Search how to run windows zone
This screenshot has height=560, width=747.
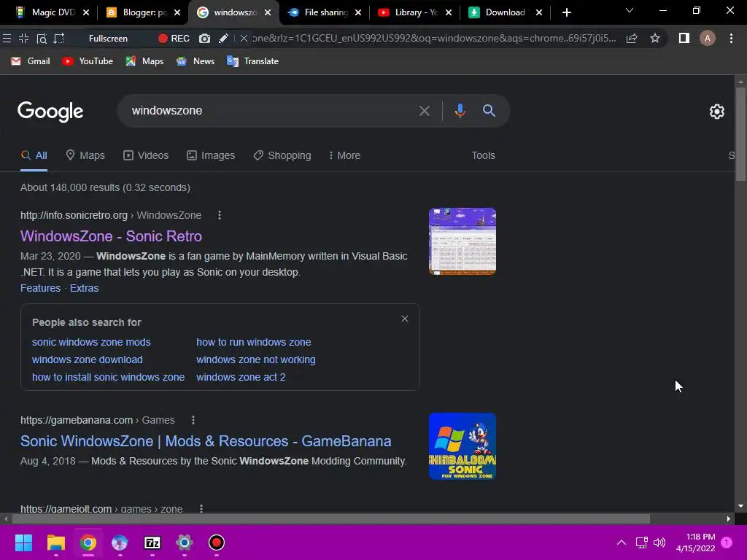click(253, 343)
